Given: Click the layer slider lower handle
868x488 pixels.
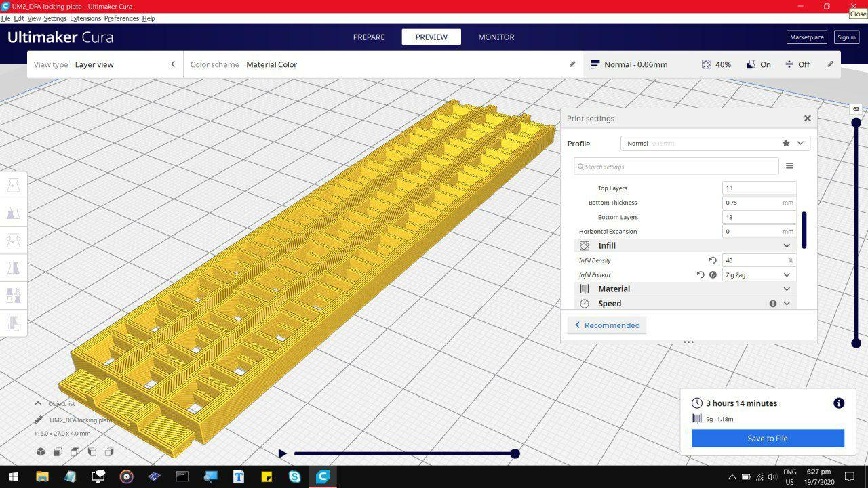Looking at the screenshot, I should pos(856,343).
